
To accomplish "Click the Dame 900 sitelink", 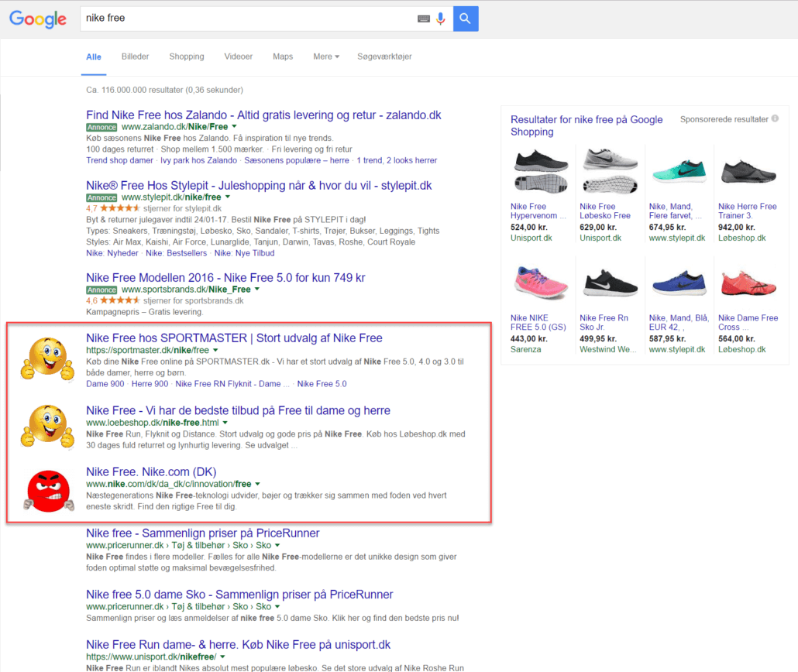I will point(105,383).
